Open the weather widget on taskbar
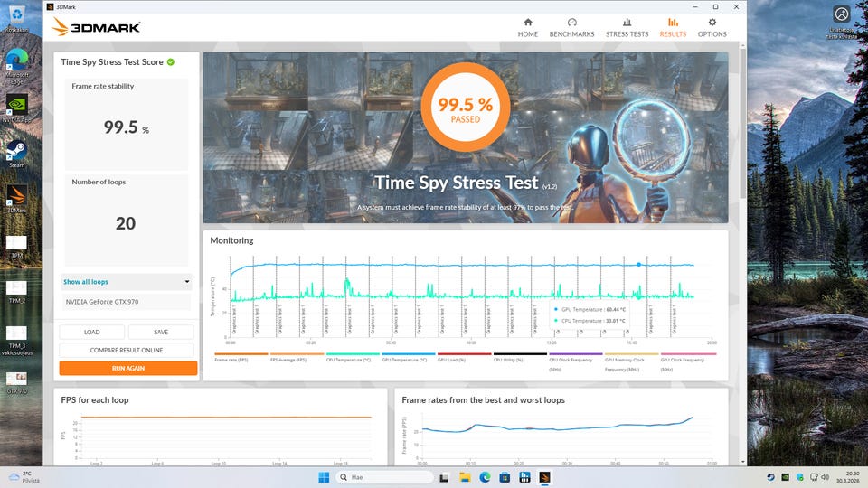Screen dimensions: 868x488 pos(24,477)
